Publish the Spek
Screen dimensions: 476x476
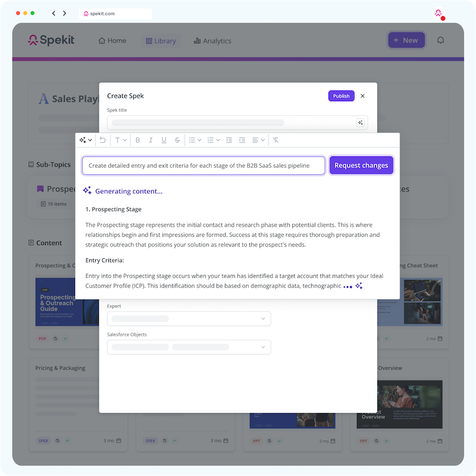coord(341,96)
